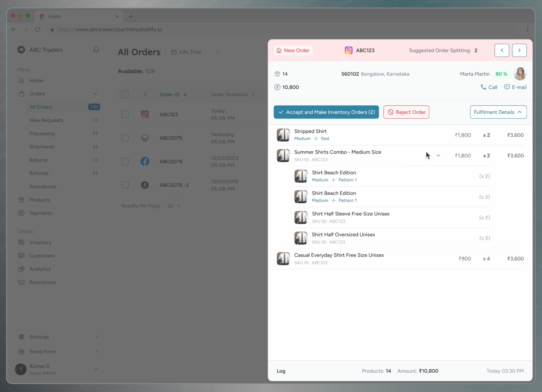Open the Log at panel footer
The image size is (542, 392).
tap(281, 371)
